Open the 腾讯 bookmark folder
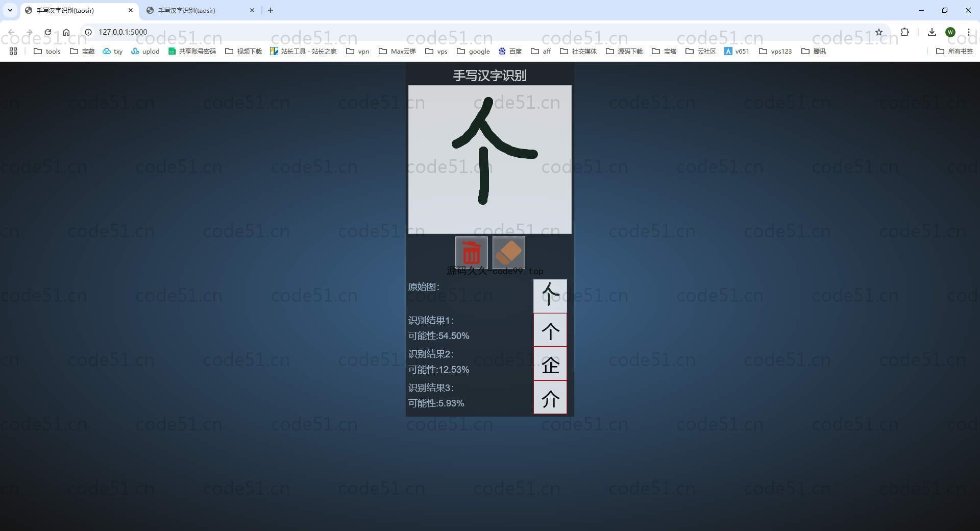Viewport: 980px width, 531px height. click(x=814, y=51)
